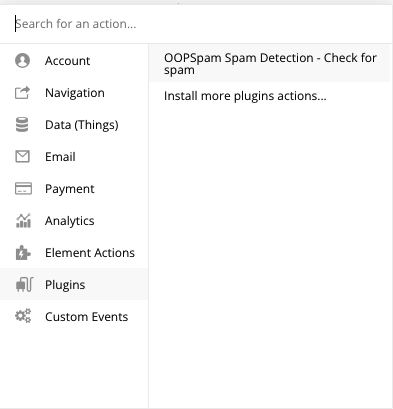
Task: Select the Data (Things) category label
Action: pos(82,125)
